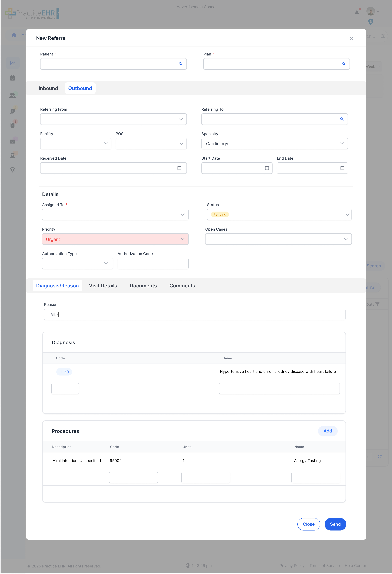Click Add in the Procedures section
Viewport: 392px width, 574px height.
pyautogui.click(x=328, y=431)
